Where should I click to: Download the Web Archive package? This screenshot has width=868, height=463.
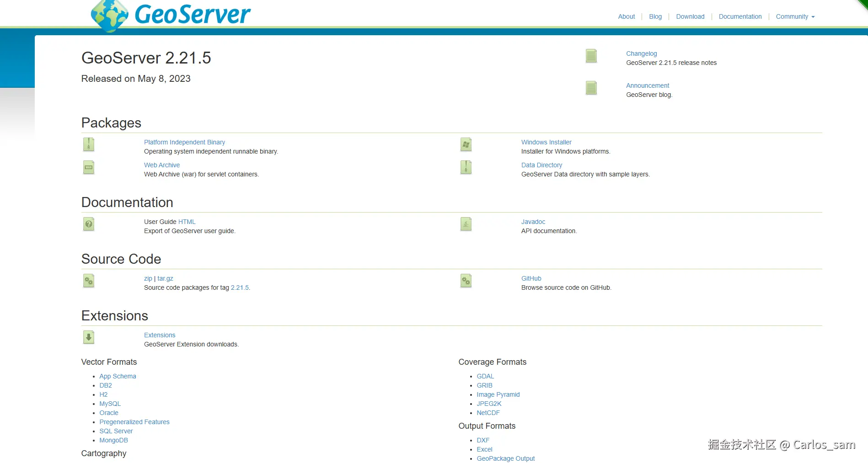click(x=162, y=165)
